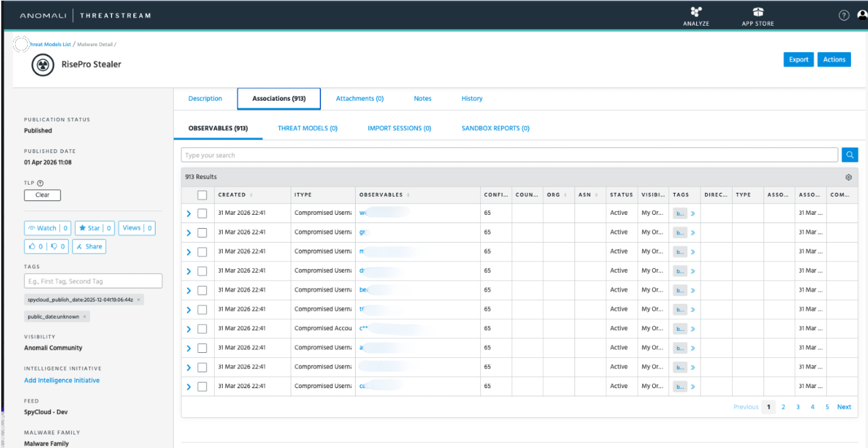Expand more tags in the 'c**' row
This screenshot has width=868, height=448.
(x=692, y=329)
